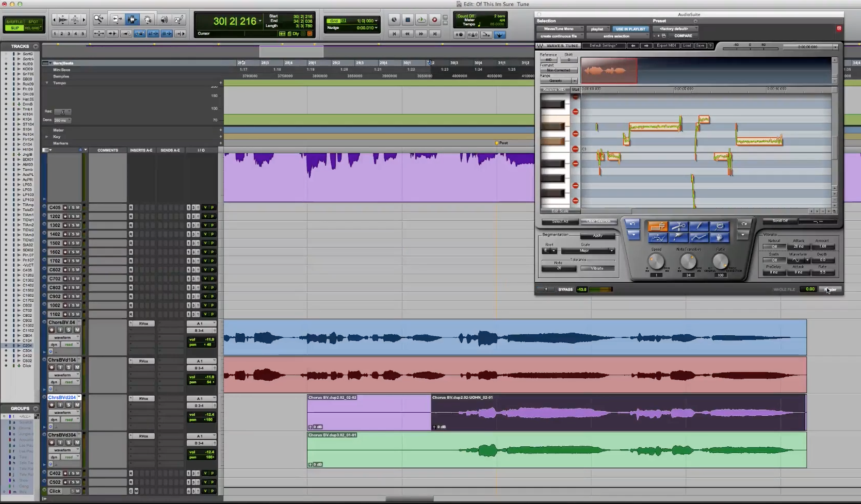
Task: Select the Grabber tool in the Pro Tools toolbar
Action: pyautogui.click(x=148, y=19)
